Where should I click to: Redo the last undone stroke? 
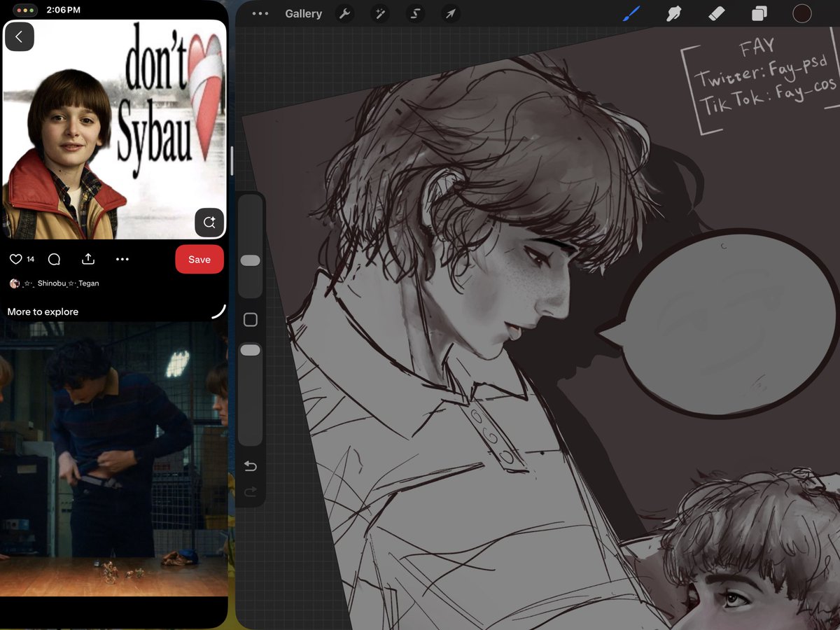(x=250, y=493)
